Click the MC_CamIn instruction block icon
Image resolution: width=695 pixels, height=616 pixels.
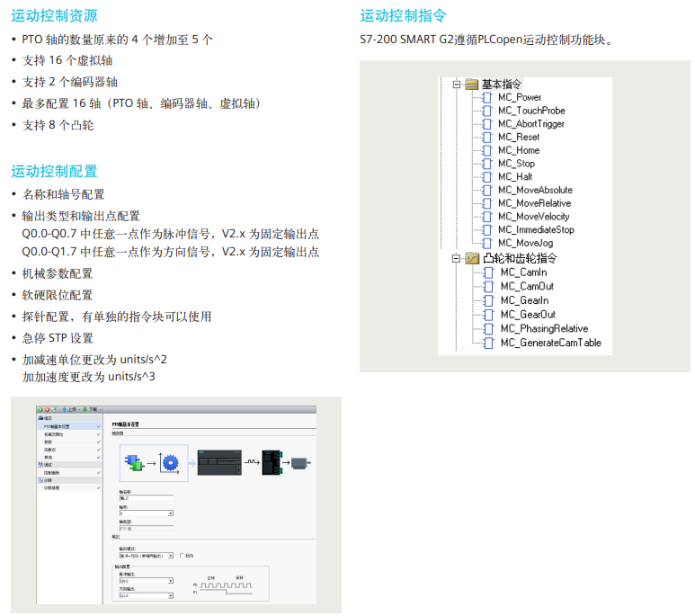click(488, 272)
